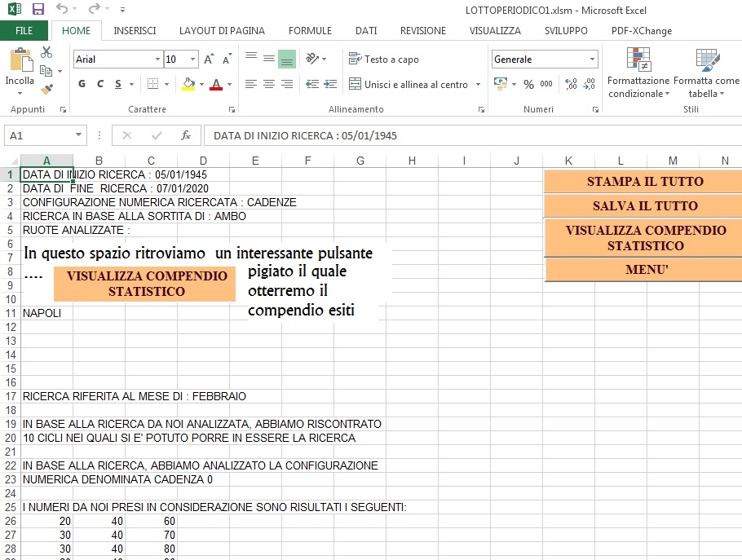Toggle bold with the G button
The image size is (742, 560).
pyautogui.click(x=82, y=84)
